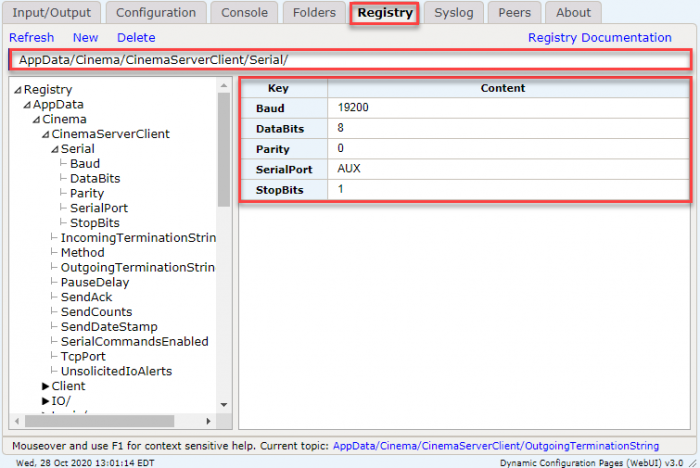Open the Registry Documentation link
700x468 pixels.
(x=600, y=38)
